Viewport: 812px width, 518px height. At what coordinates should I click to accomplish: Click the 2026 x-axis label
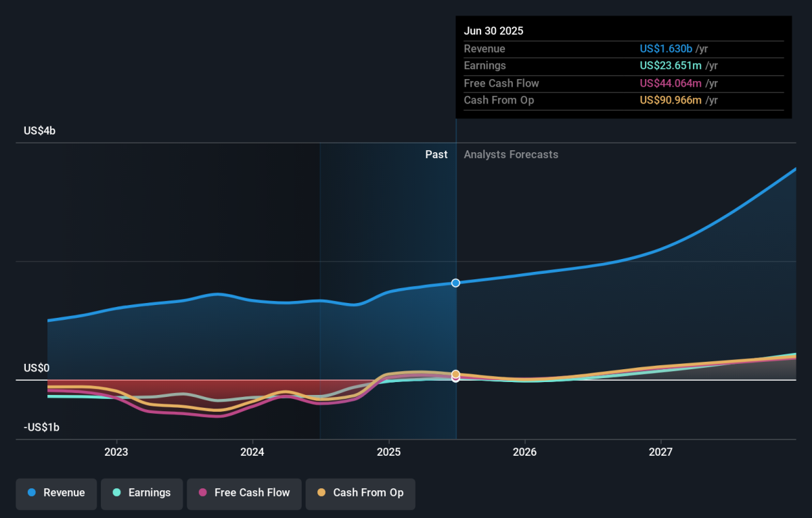tap(524, 452)
